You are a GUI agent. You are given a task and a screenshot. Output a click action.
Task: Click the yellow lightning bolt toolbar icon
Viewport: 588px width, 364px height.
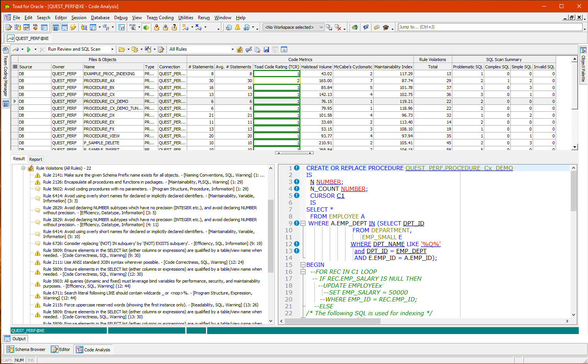[x=73, y=27]
